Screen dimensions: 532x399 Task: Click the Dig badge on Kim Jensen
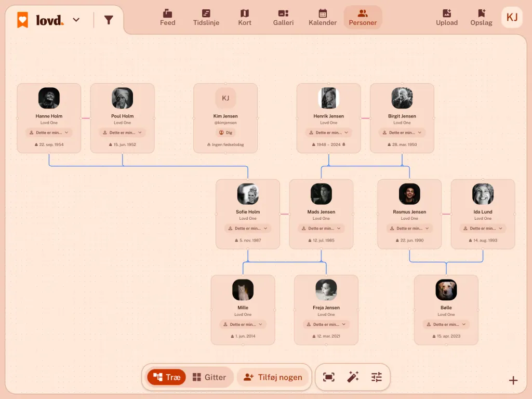click(x=225, y=132)
